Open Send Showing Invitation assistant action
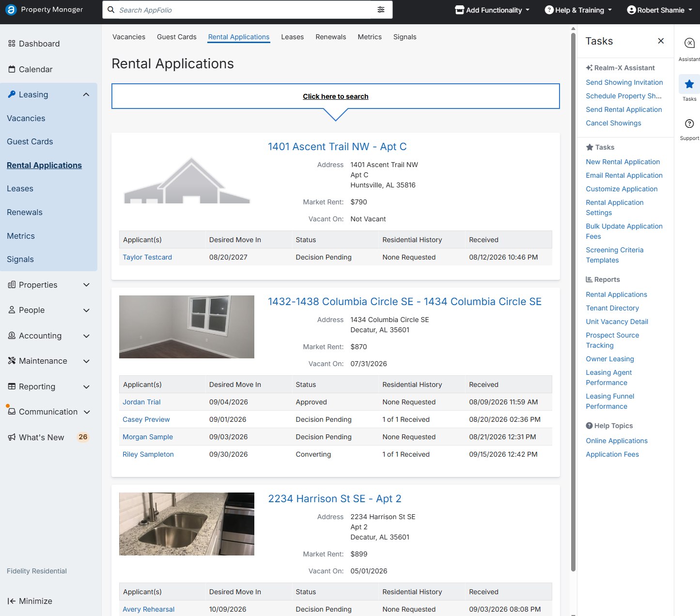Screen dimensions: 700x616 click(x=624, y=82)
